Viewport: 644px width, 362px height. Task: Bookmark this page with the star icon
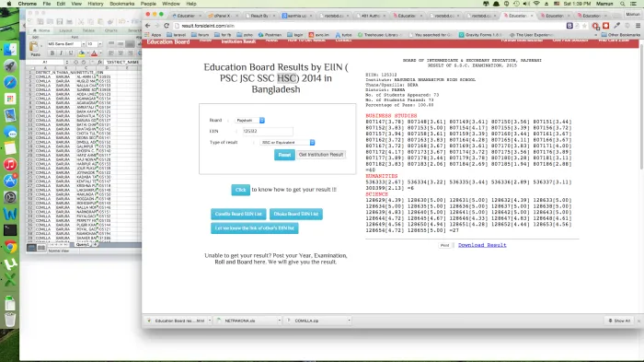[x=585, y=26]
